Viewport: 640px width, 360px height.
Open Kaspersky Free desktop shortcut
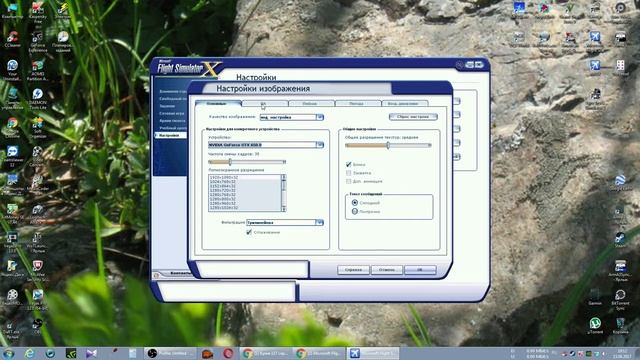(38, 12)
